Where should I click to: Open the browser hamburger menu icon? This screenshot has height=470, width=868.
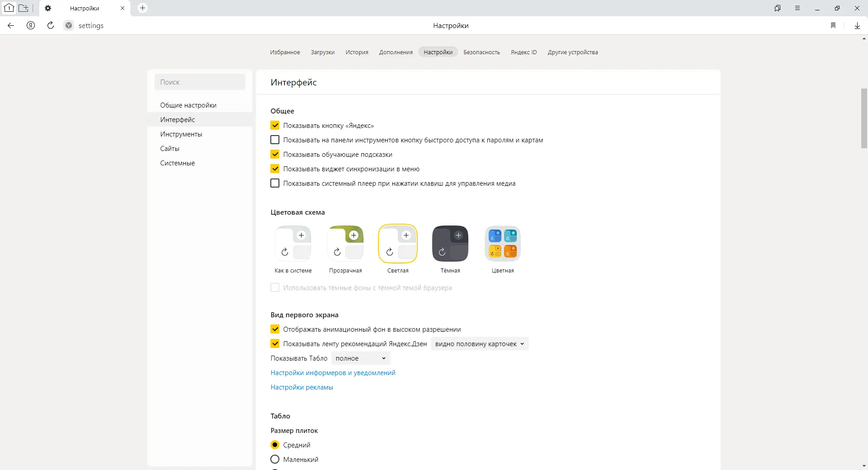tap(797, 8)
